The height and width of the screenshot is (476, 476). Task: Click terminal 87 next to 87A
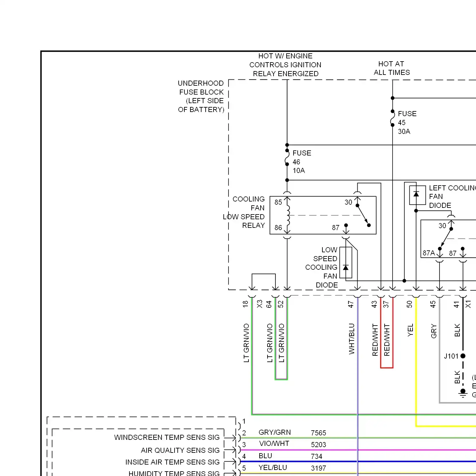tap(453, 253)
